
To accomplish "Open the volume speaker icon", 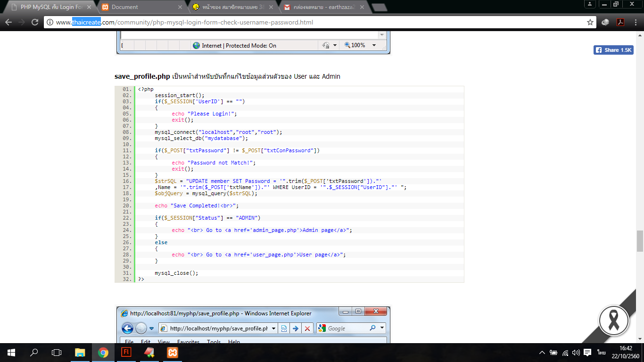I will click(x=576, y=353).
